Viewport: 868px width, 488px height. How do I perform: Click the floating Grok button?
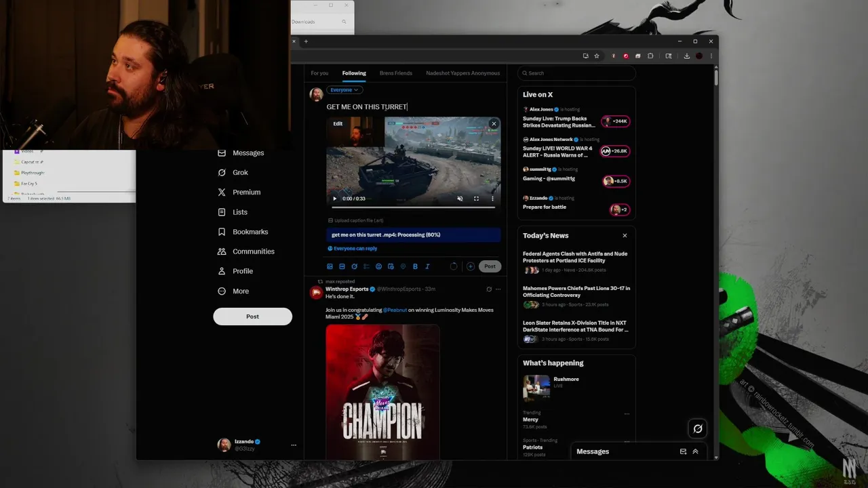tap(697, 428)
